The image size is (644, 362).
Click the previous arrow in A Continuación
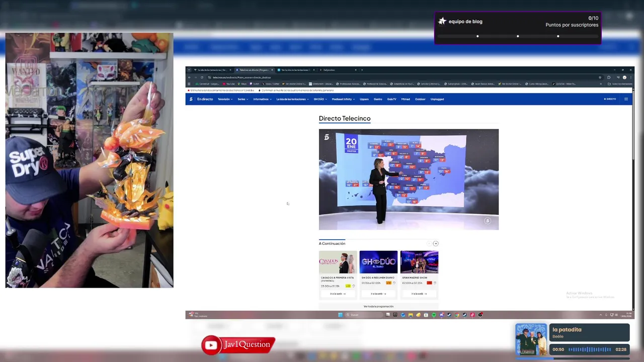click(x=429, y=243)
